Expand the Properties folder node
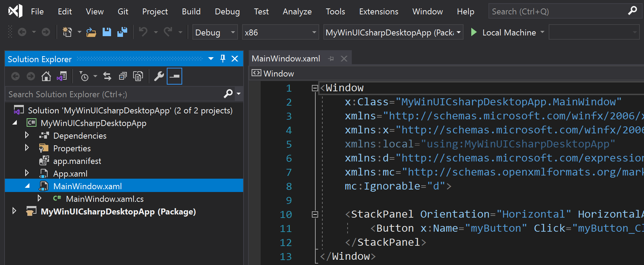Viewport: 644px width, 265px height. point(27,148)
